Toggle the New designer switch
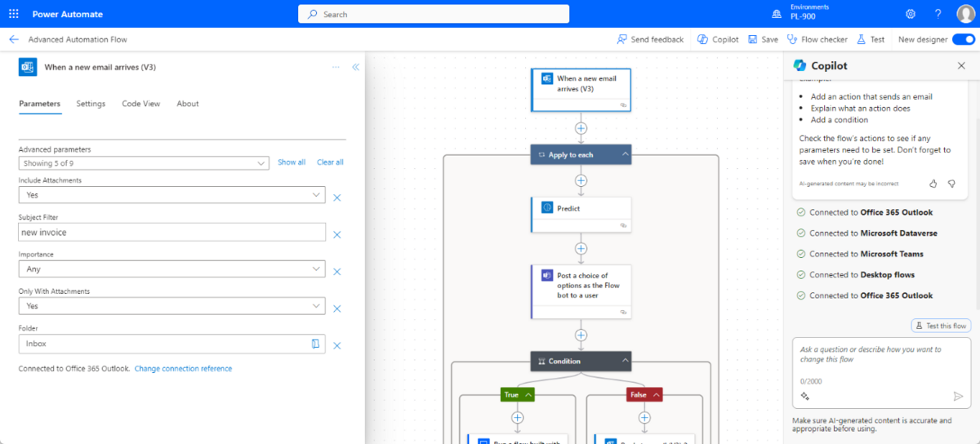980x444 pixels. (964, 39)
